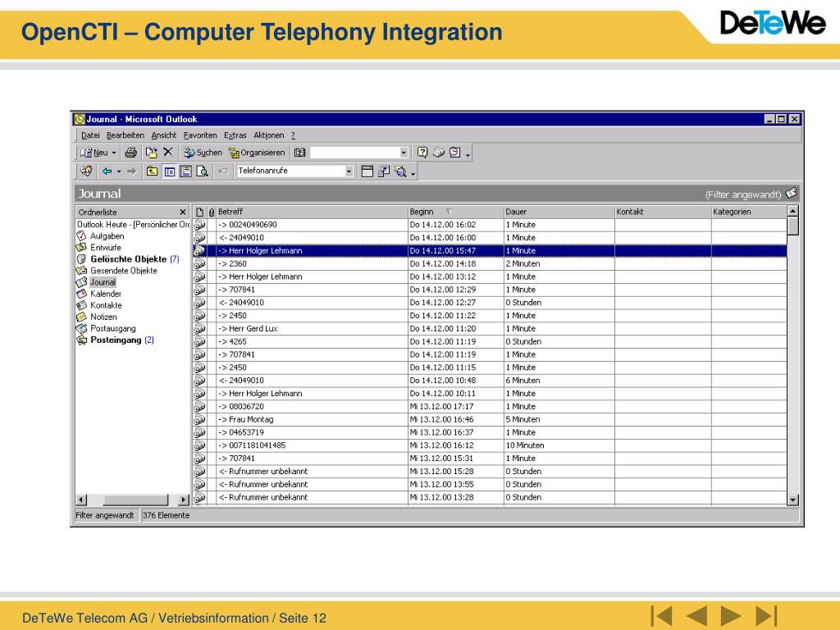Open the address book icon
Screen dimensions: 840x630
[x=300, y=153]
